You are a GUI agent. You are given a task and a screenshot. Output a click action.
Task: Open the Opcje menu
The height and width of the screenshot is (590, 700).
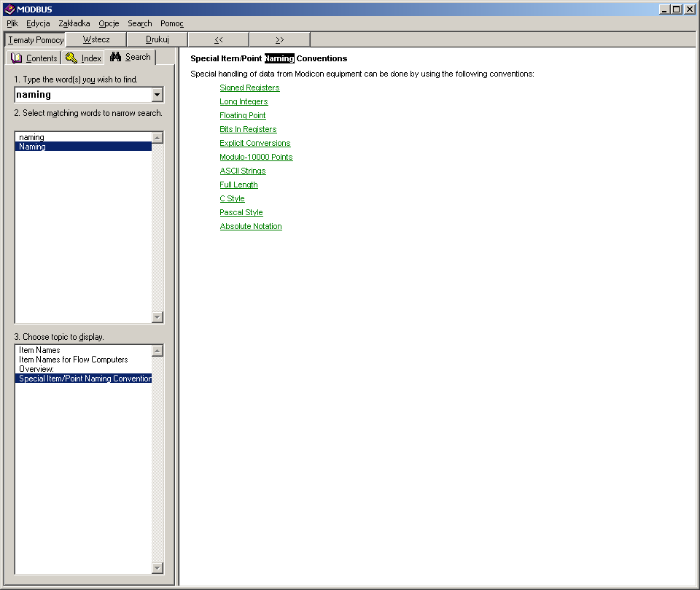pos(109,23)
